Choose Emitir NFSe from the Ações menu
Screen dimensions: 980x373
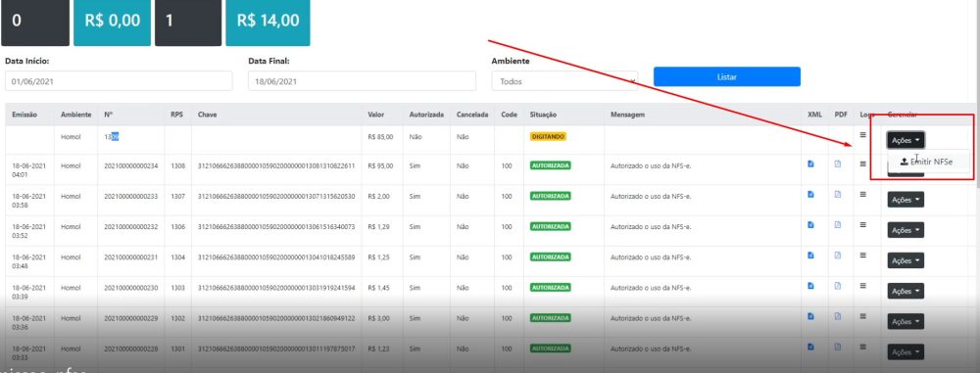(928, 162)
